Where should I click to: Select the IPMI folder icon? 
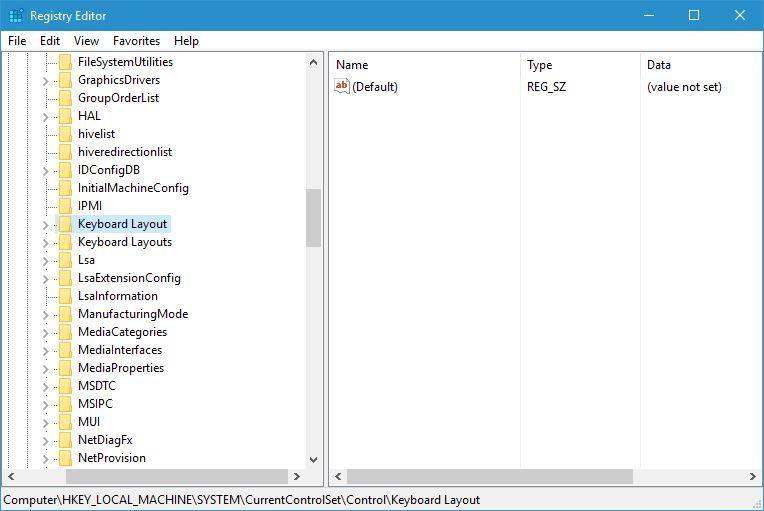[x=65, y=207]
